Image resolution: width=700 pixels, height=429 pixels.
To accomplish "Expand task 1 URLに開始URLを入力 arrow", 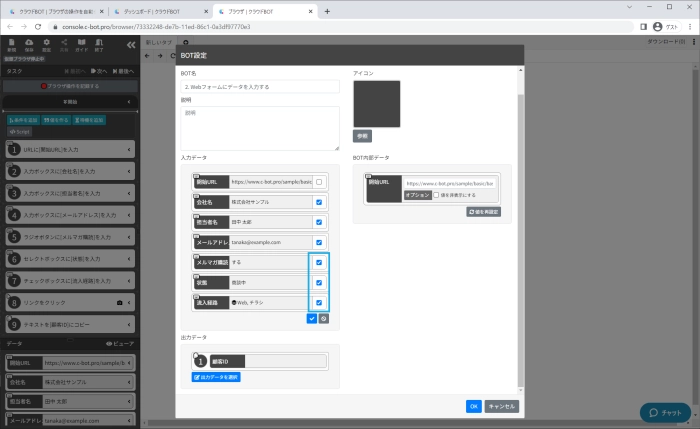I will [130, 149].
